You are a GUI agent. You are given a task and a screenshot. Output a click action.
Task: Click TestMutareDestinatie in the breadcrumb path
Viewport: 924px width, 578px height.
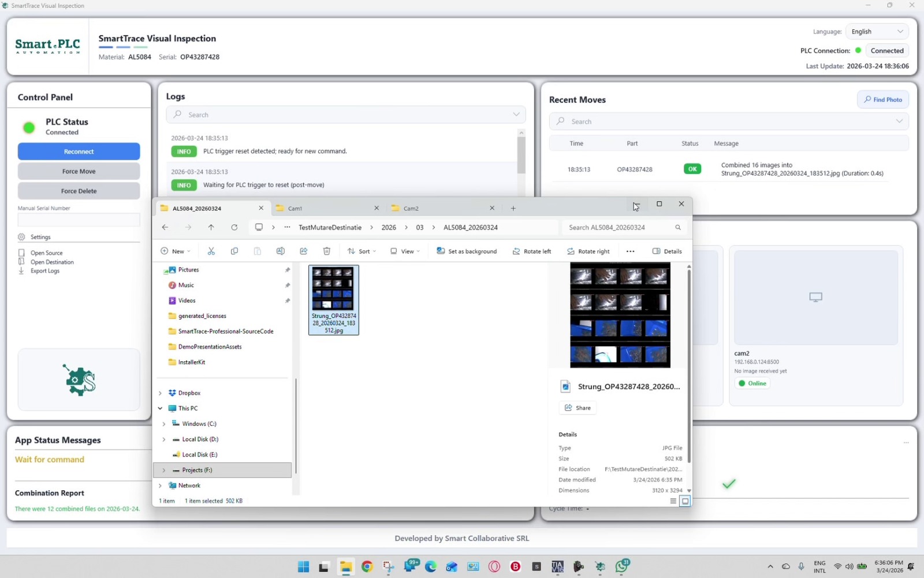330,228
